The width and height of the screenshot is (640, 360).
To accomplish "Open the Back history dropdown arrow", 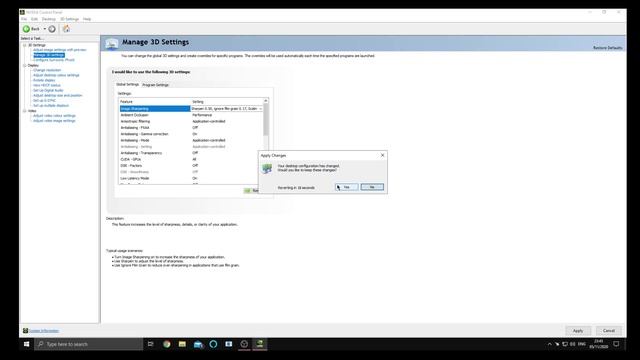I will 45,29.
